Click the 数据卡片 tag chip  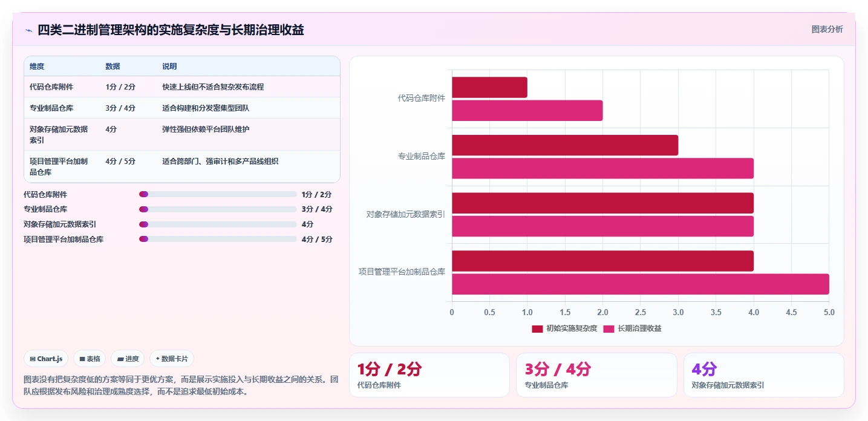[172, 359]
